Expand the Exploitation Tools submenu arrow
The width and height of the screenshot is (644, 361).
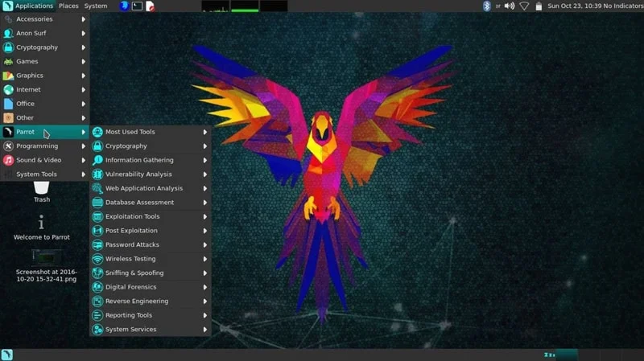click(205, 216)
